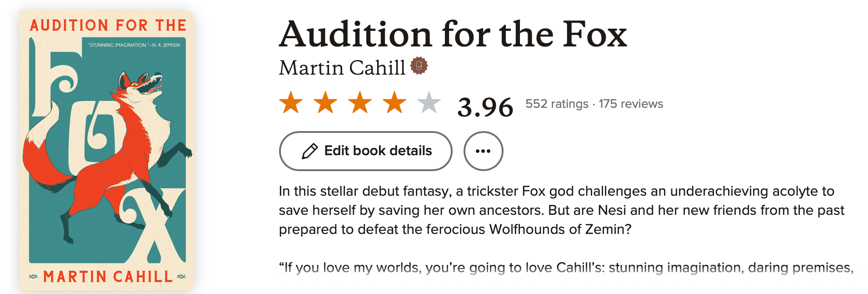The height and width of the screenshot is (294, 868).
Task: Open the Audition for the Fox cover image
Action: pyautogui.click(x=107, y=150)
